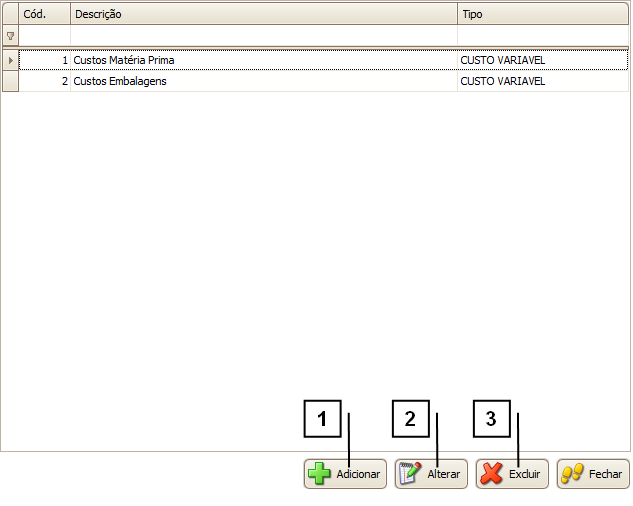The image size is (633, 506).
Task: Focus the filter field under Cód.
Action: click(x=44, y=36)
